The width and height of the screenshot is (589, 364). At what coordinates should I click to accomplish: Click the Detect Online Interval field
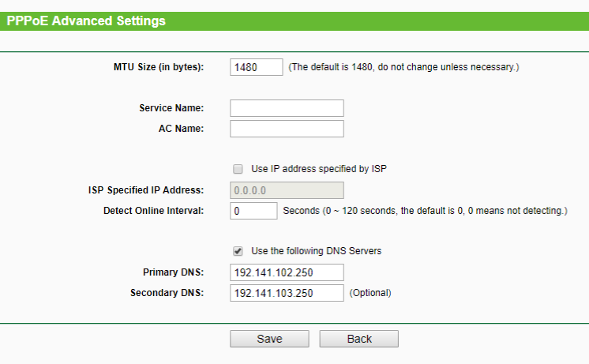pyautogui.click(x=253, y=211)
